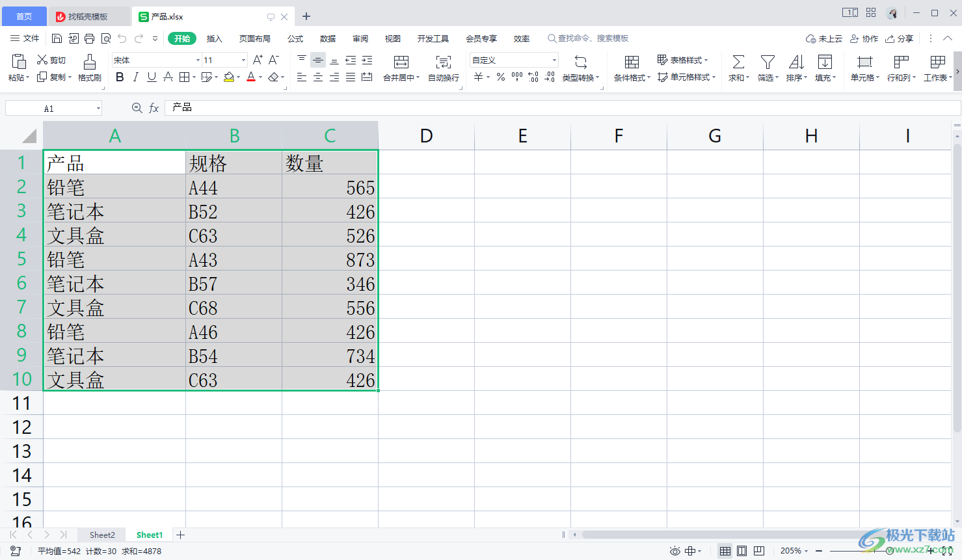Viewport: 962px width, 560px height.
Task: Open the font size dropdown showing 11
Action: tap(244, 60)
